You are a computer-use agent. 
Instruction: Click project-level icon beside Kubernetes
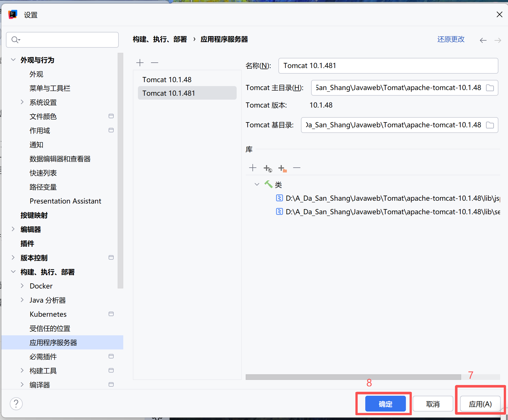pos(111,314)
